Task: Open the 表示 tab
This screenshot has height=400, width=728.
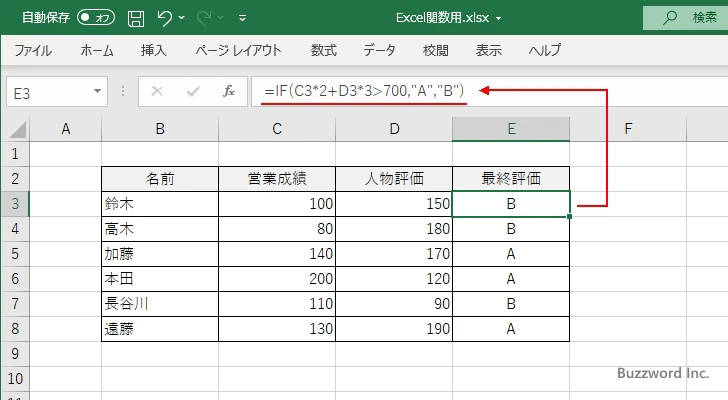Action: (x=488, y=50)
